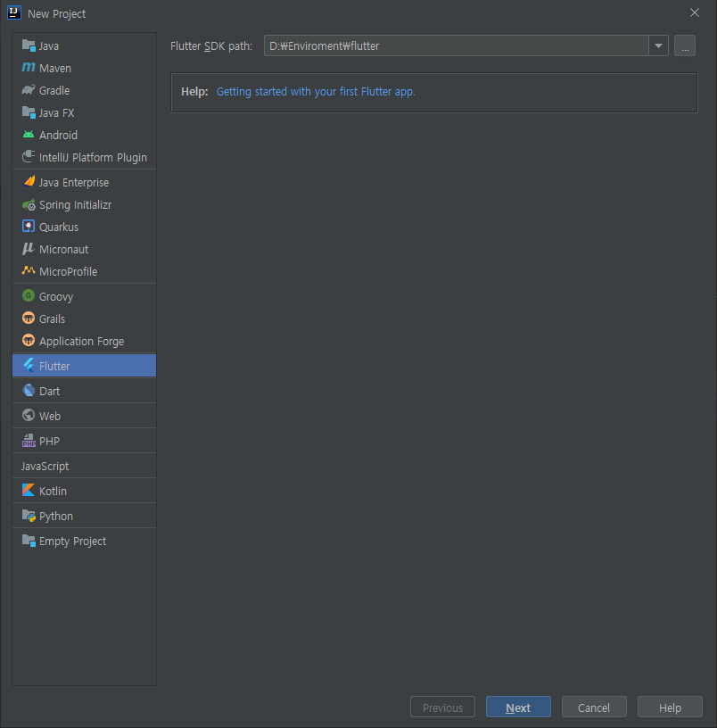Select JavaScript project type

(x=84, y=466)
